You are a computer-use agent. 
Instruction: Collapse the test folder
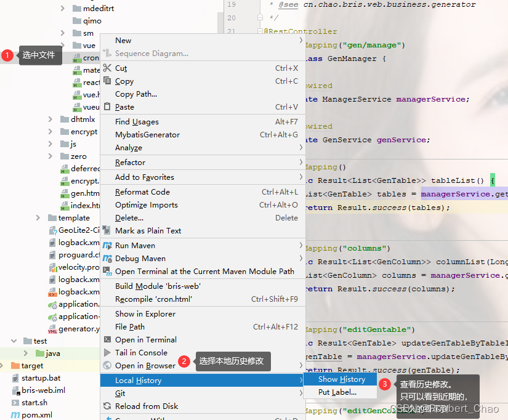14,341
